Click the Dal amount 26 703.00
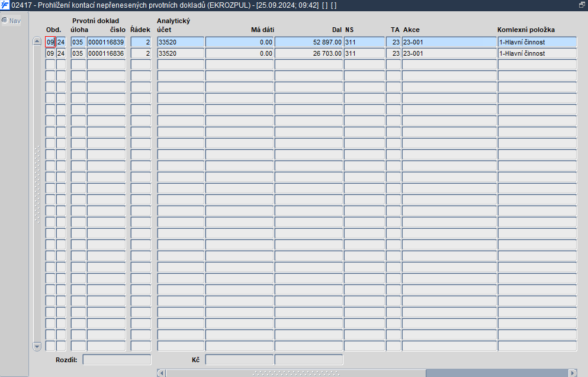Viewport: 588px width, 377px height. (x=309, y=53)
